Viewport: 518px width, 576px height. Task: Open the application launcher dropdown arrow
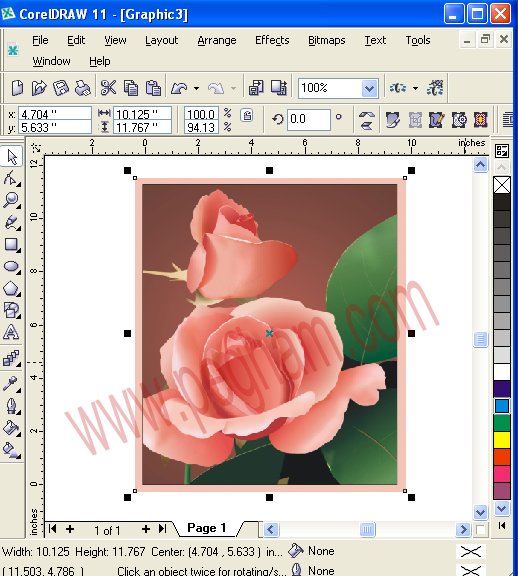pyautogui.click(x=415, y=88)
